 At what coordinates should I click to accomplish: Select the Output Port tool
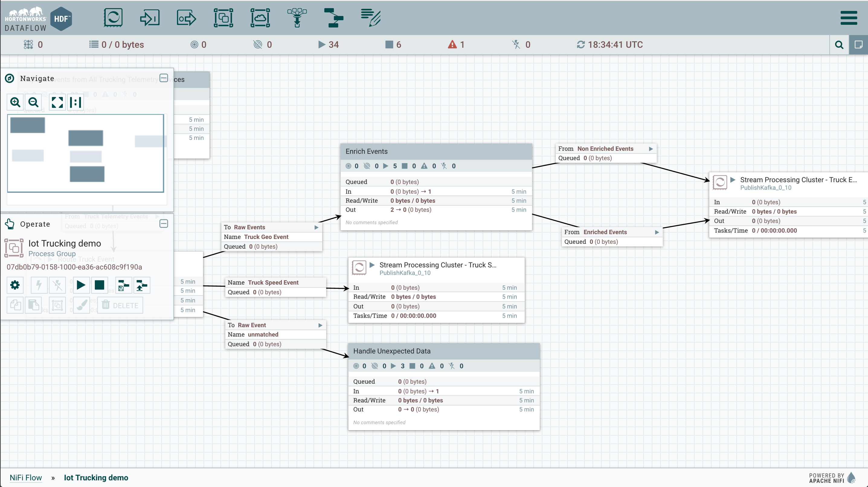point(186,18)
